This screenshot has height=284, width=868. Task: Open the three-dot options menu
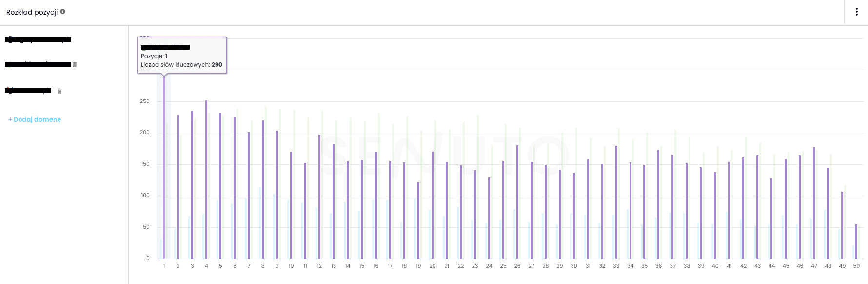pos(856,12)
